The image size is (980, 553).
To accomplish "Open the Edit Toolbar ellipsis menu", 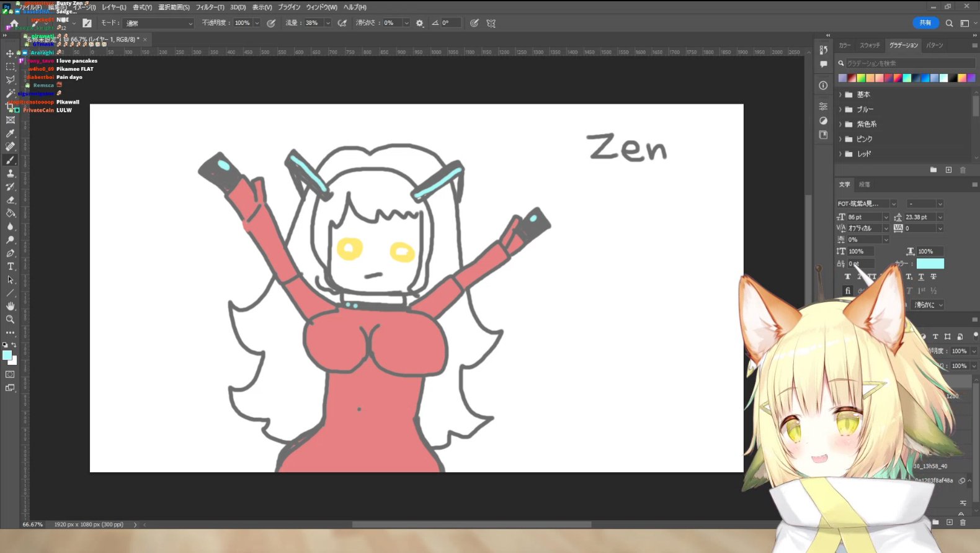I will point(11,333).
